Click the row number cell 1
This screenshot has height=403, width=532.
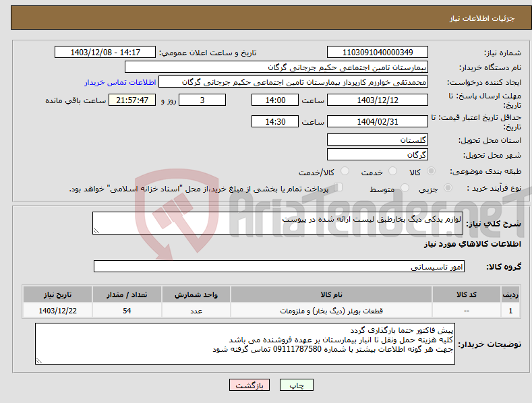point(510,311)
